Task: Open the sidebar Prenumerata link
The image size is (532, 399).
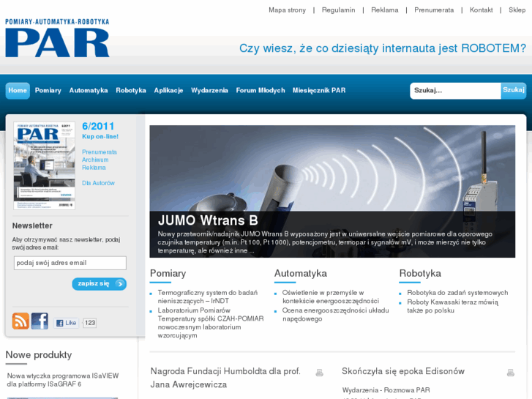Action: coord(100,152)
